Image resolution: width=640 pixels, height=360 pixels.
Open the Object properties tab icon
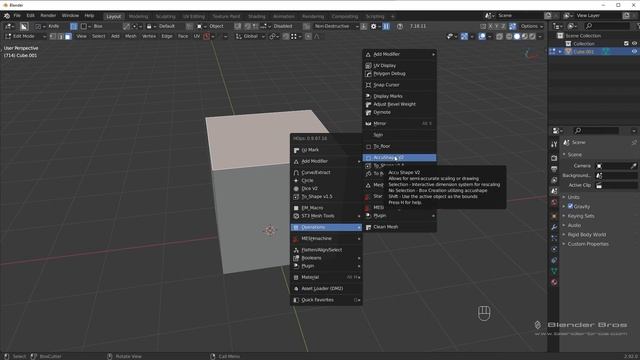click(x=554, y=216)
